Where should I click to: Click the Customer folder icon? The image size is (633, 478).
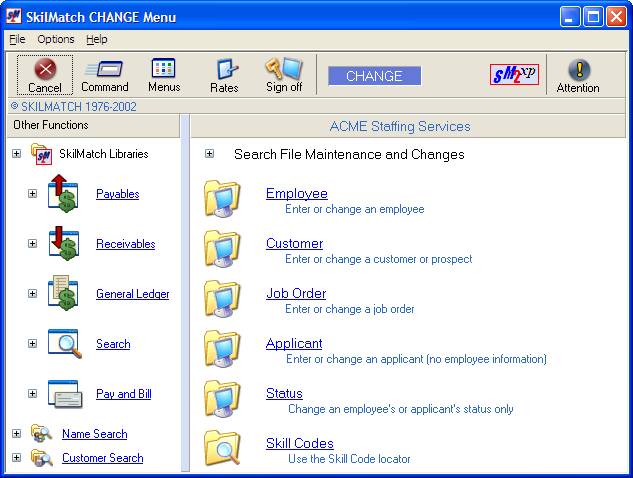pyautogui.click(x=222, y=249)
